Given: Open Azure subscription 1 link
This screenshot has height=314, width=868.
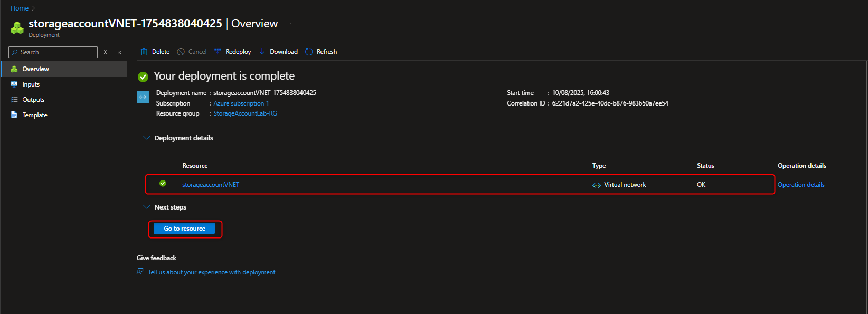Looking at the screenshot, I should [241, 103].
